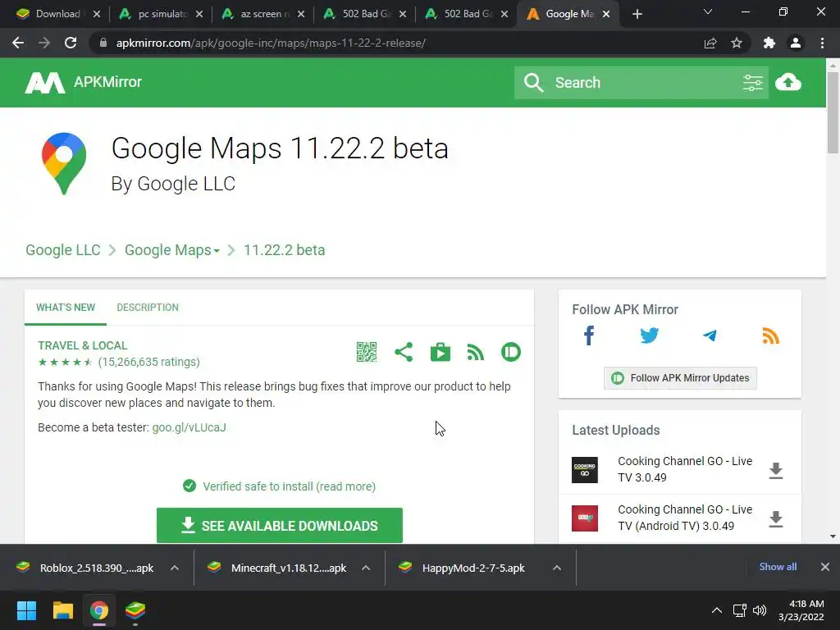The image size is (840, 630).
Task: Open the Google LLC breadcrumb link
Action: pyautogui.click(x=63, y=250)
